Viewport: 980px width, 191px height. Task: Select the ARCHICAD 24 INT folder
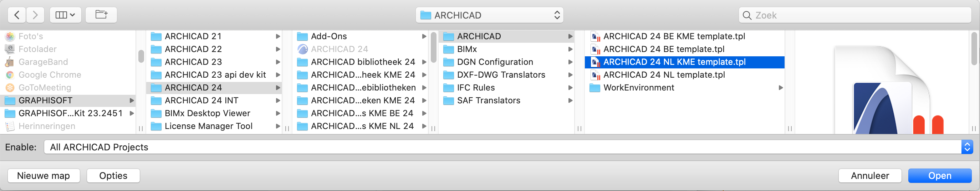[x=214, y=101]
